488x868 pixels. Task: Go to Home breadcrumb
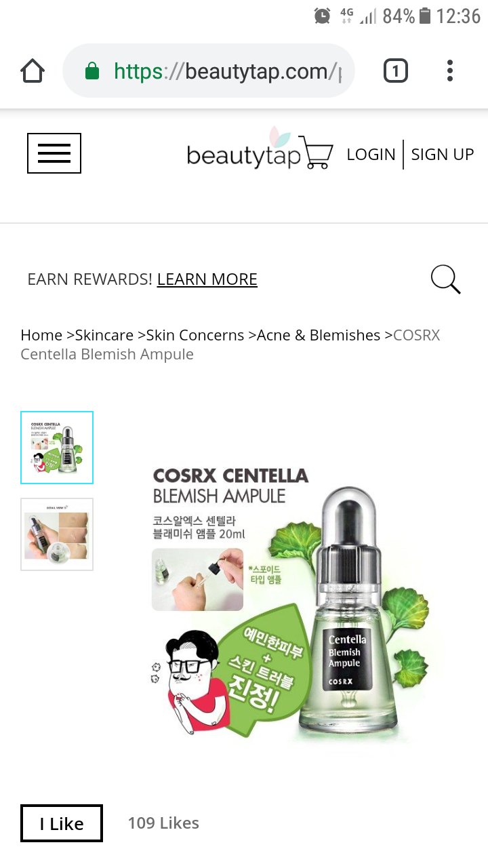pos(41,335)
